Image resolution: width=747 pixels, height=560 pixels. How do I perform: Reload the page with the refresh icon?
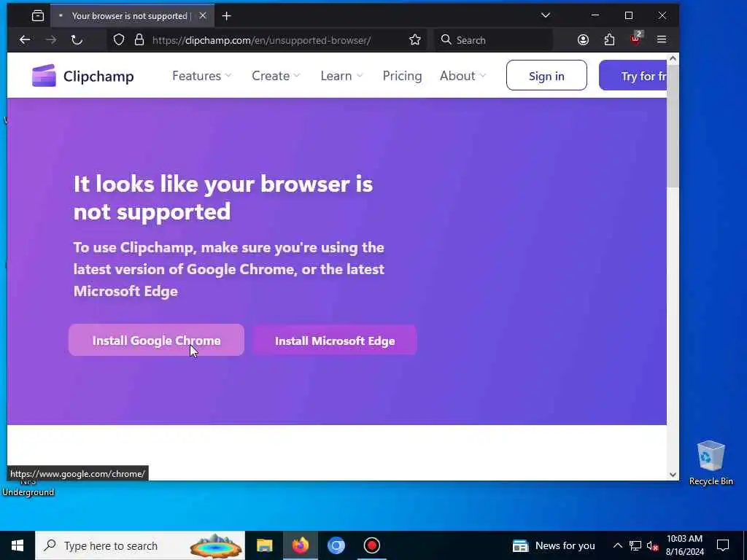click(77, 40)
